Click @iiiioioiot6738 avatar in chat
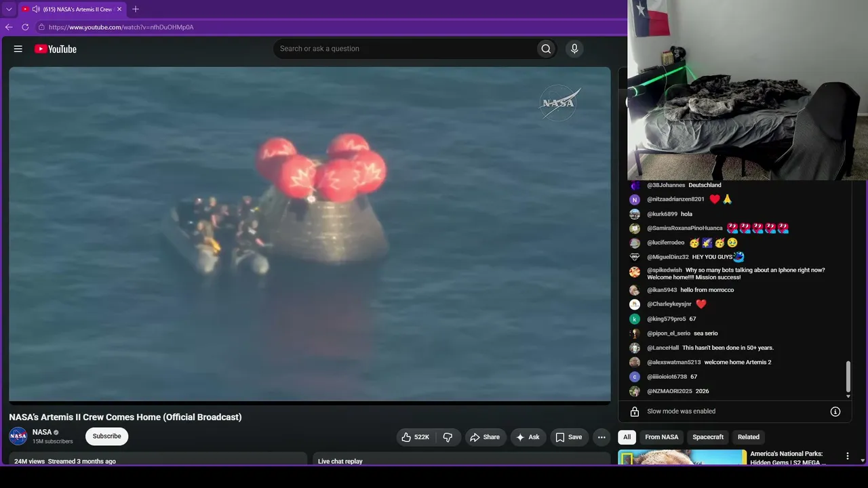 tap(635, 377)
